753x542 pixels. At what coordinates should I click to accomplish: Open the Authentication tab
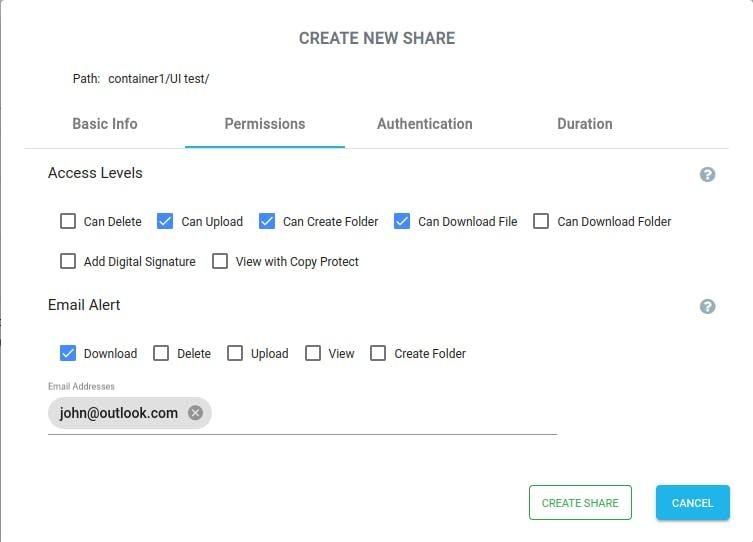click(x=424, y=124)
